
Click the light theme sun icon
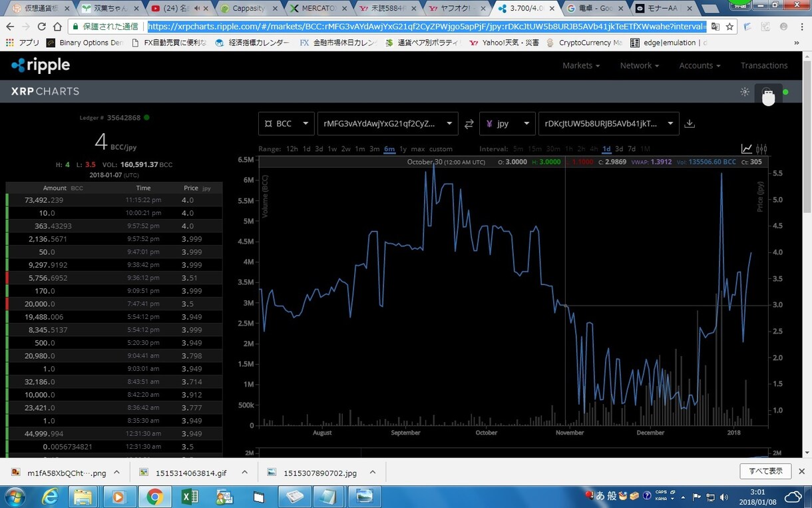(745, 92)
